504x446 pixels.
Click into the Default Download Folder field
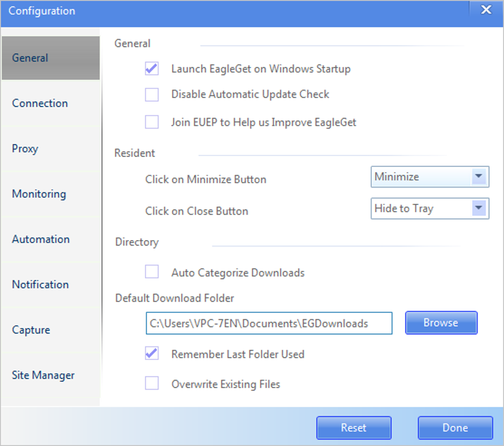pyautogui.click(x=269, y=323)
